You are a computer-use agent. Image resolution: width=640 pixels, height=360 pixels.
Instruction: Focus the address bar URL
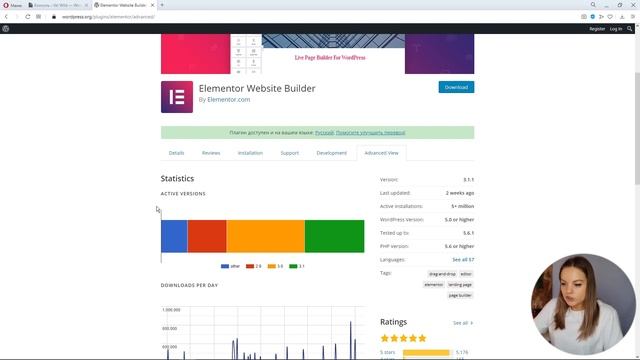pos(108,17)
